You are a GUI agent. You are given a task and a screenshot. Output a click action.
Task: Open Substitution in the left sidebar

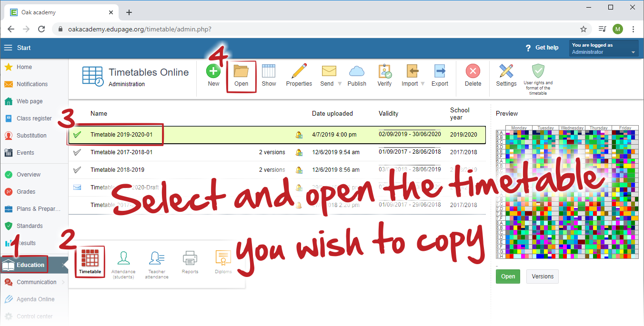31,136
